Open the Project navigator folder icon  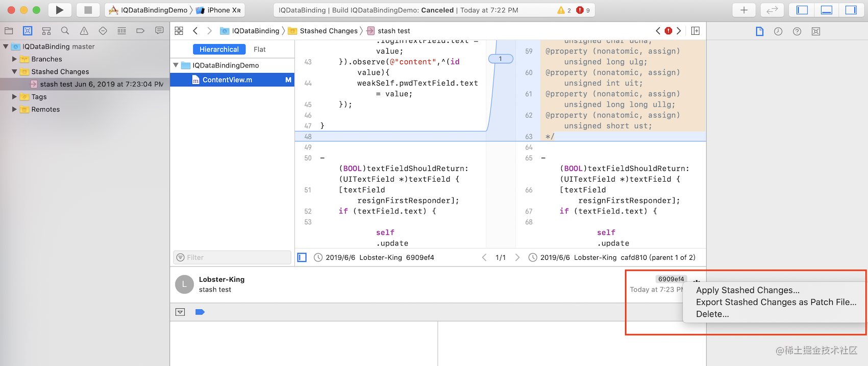(x=9, y=31)
